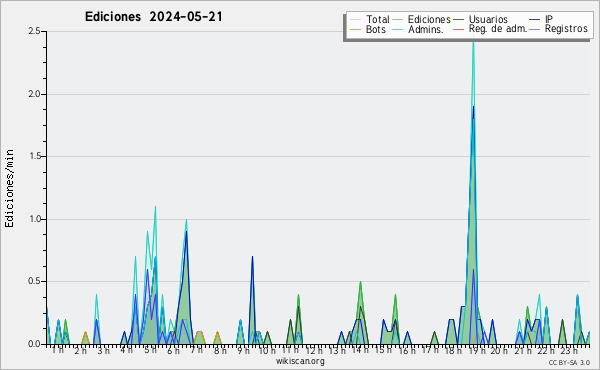Click the chart title 'Ediciones 2024-05-21'
This screenshot has width=600, height=370.
tap(153, 17)
